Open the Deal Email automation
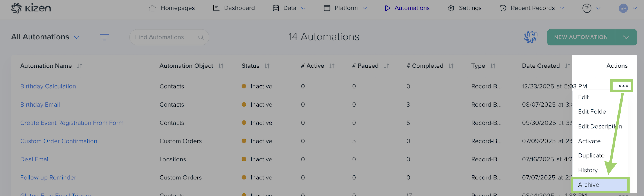Screen dimensions: 644x196 click(35, 159)
